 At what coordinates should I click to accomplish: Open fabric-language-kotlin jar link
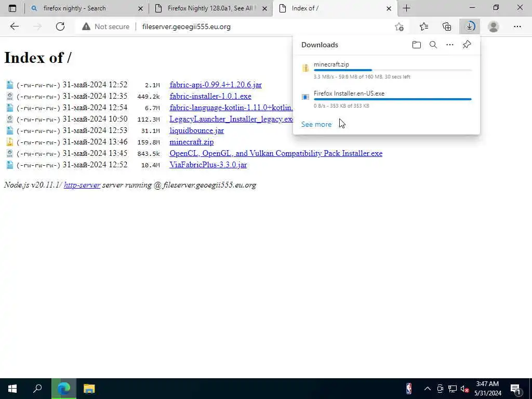(x=231, y=108)
